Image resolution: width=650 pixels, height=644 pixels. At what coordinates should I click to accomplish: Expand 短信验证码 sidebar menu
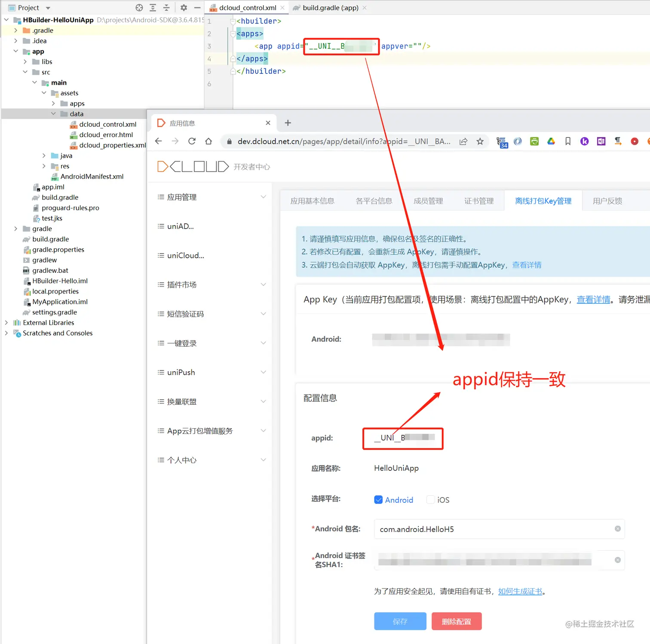(x=212, y=314)
